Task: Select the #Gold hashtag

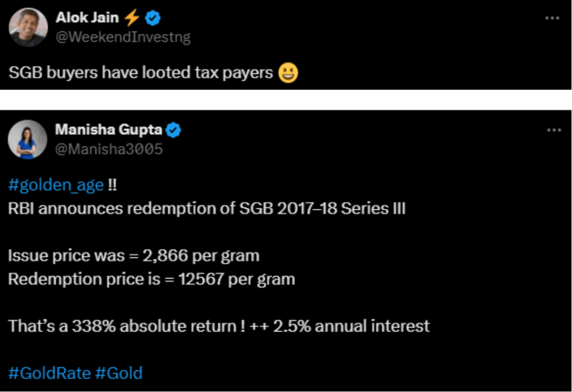Action: click(x=118, y=372)
